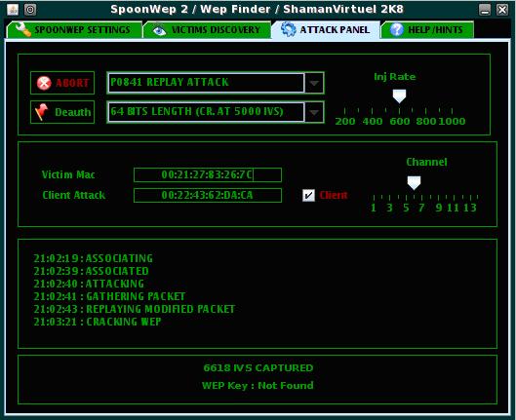Click the Client Attack MAC field

click(208, 195)
